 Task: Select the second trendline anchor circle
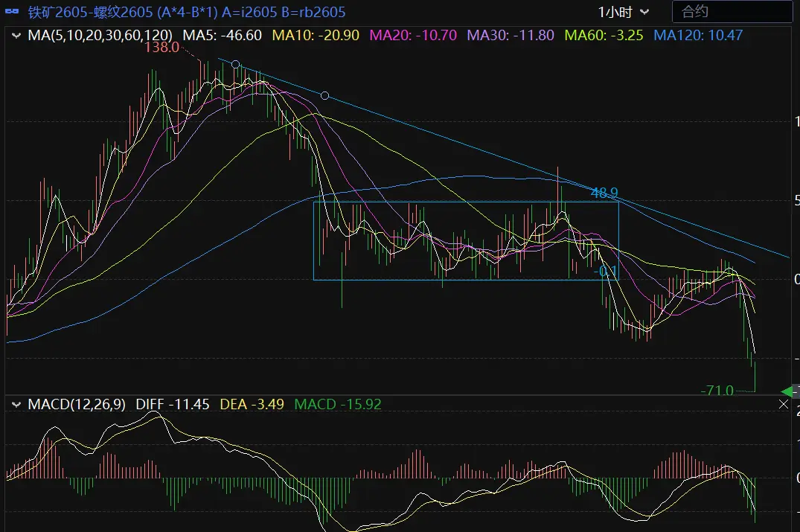[324, 95]
